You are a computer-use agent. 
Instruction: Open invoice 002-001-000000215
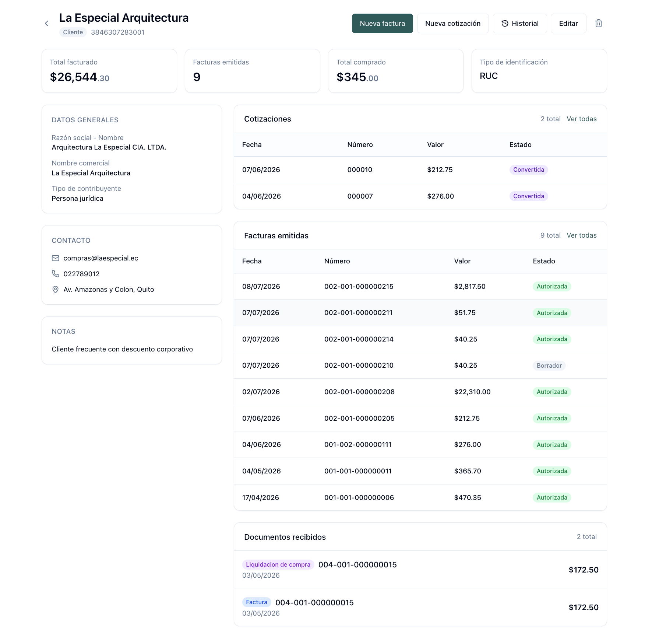(x=420, y=287)
